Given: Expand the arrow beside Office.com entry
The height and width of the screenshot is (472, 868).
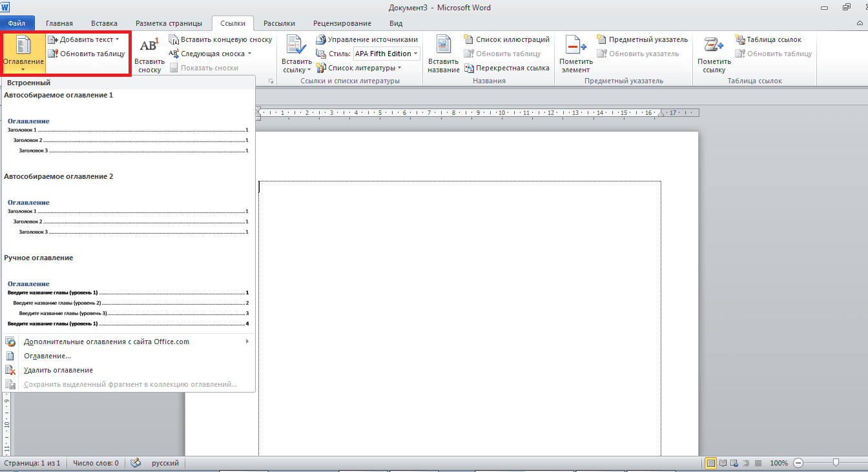Looking at the screenshot, I should pos(247,342).
